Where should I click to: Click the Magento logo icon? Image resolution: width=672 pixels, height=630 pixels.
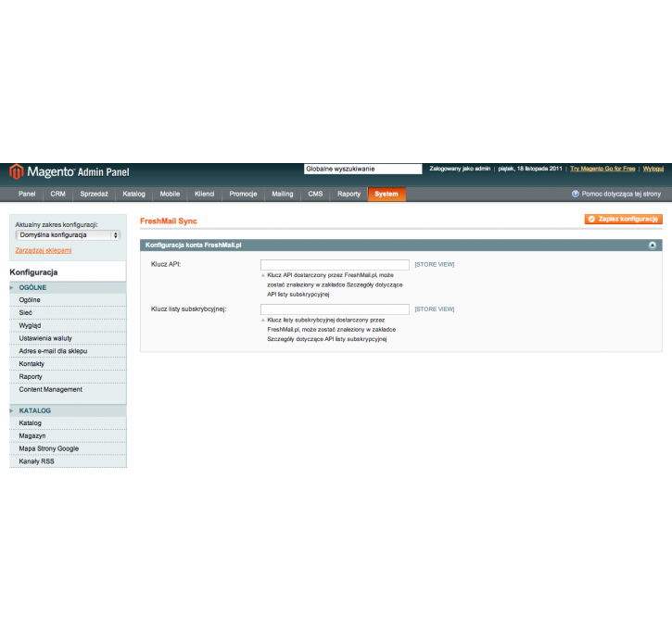point(17,171)
